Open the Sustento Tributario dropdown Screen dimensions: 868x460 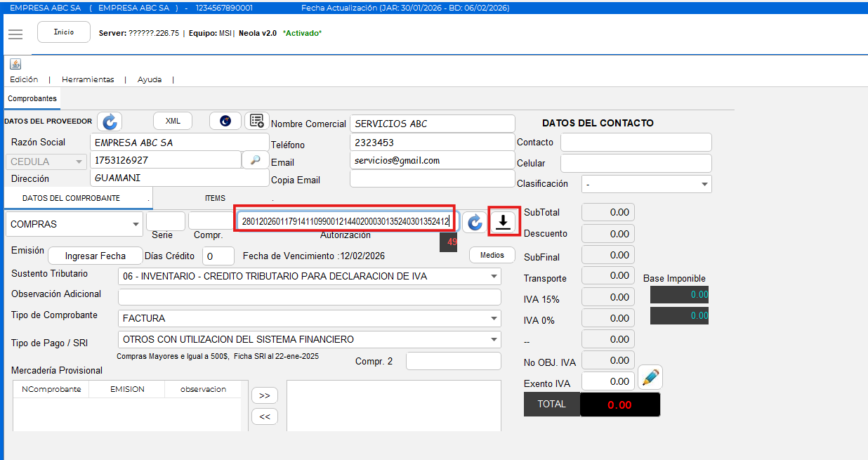click(x=494, y=277)
